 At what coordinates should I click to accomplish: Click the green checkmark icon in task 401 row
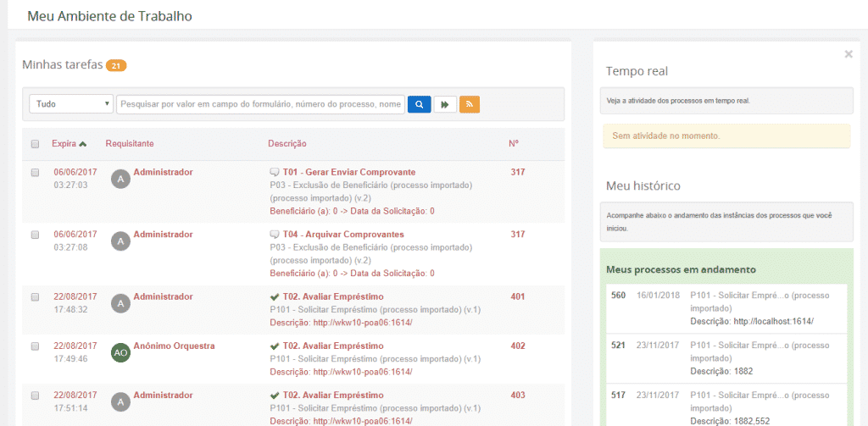(x=274, y=297)
